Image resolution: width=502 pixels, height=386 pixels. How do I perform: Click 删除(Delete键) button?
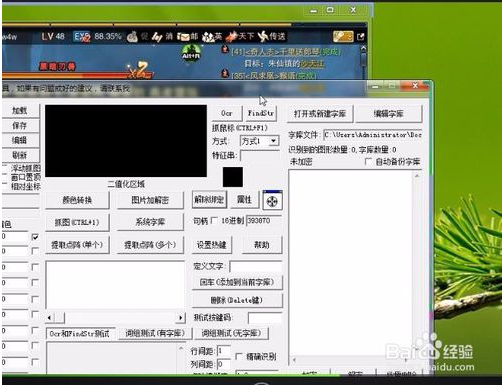point(237,300)
